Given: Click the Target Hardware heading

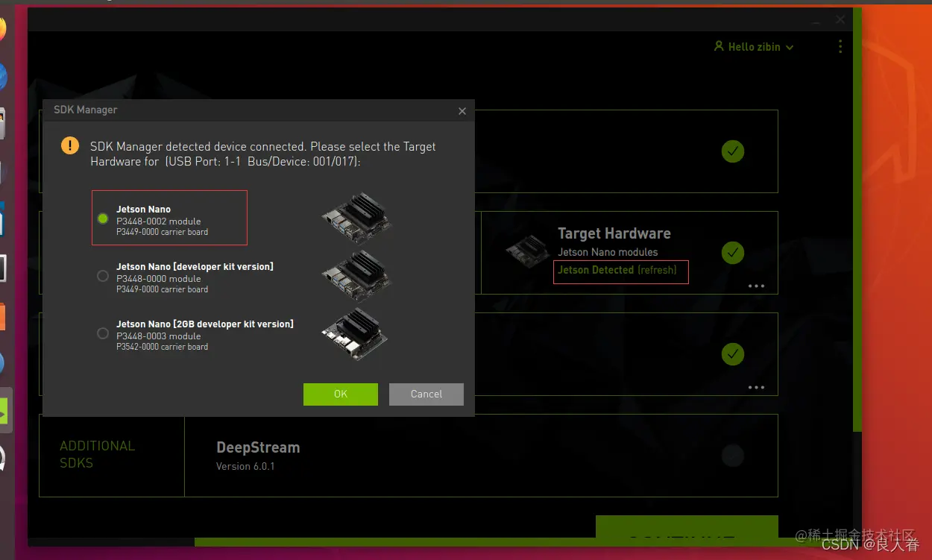Looking at the screenshot, I should (x=614, y=233).
